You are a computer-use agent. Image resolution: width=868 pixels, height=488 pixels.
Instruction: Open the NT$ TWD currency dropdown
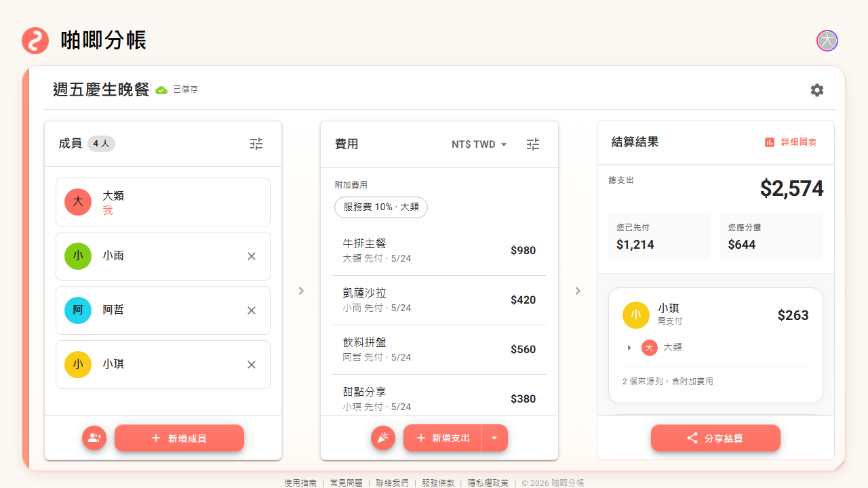[479, 144]
